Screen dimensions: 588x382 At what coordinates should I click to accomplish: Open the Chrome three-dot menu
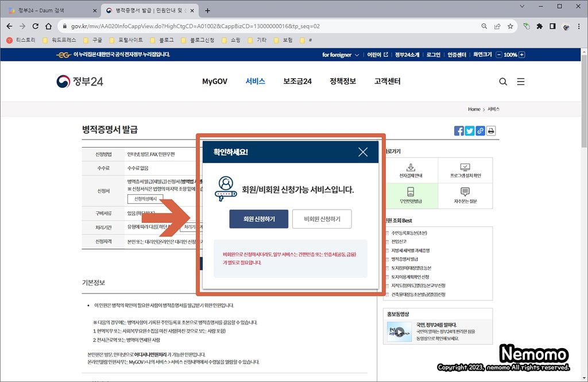[579, 26]
